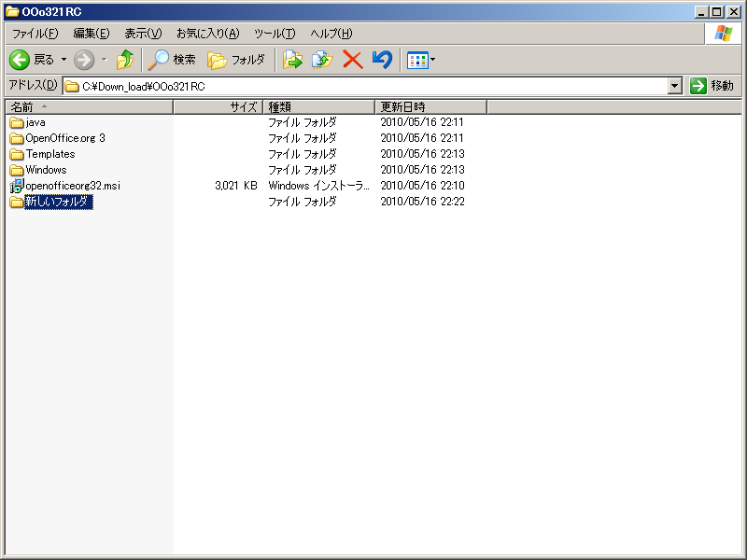Click the java folder name
This screenshot has width=747, height=560.
click(x=35, y=122)
